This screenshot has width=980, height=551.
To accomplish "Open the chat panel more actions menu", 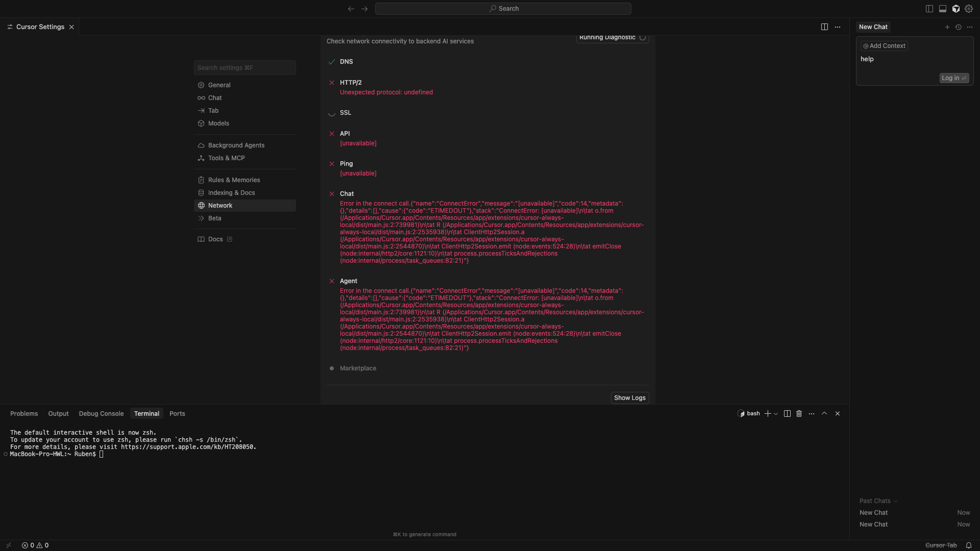I will pyautogui.click(x=970, y=27).
